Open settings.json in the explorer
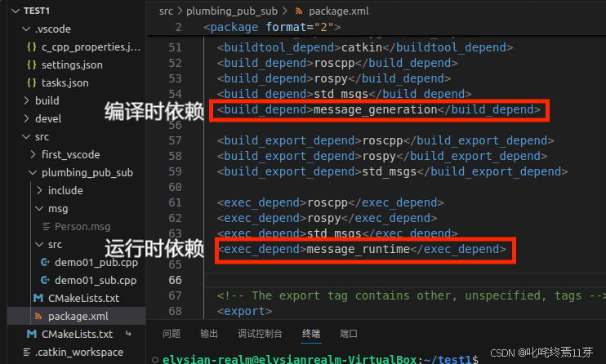The image size is (606, 364). pos(72,65)
